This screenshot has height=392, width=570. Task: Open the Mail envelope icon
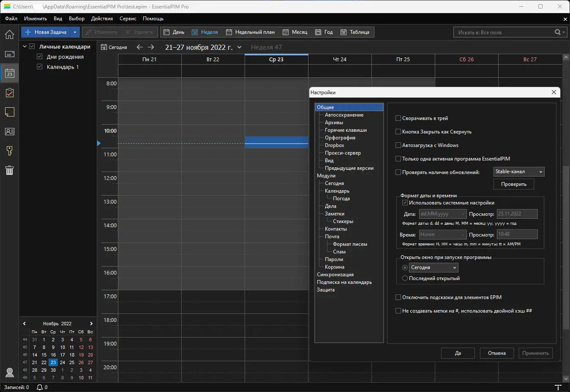(9, 54)
